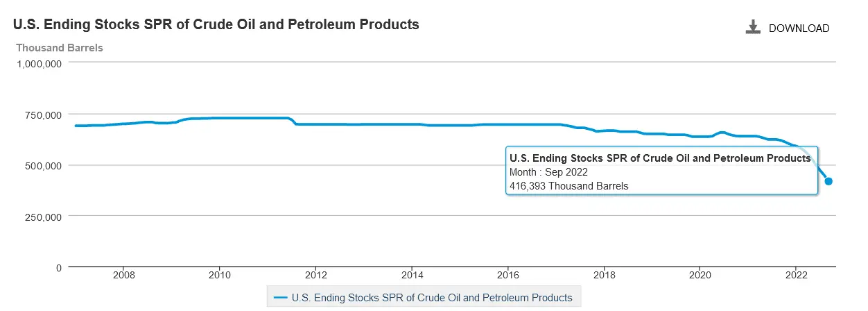This screenshot has width=868, height=311.
Task: Click the 500,000 y-axis label
Action: 44,165
